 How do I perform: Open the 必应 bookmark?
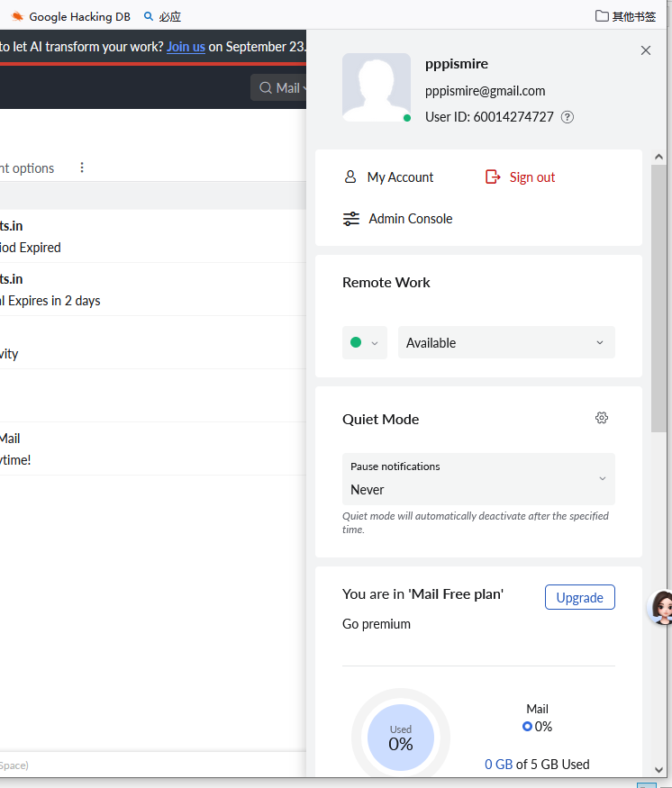point(162,16)
